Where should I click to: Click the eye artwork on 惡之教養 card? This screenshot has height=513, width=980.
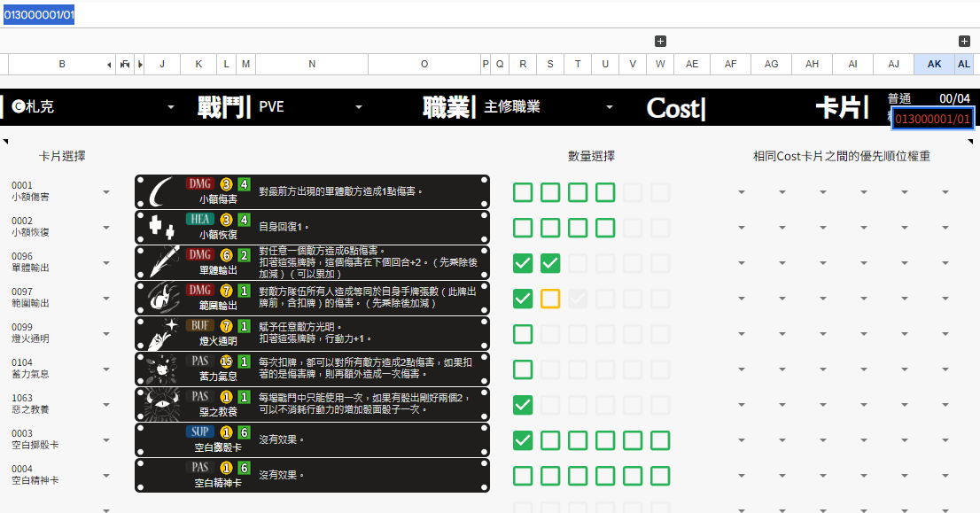(162, 405)
